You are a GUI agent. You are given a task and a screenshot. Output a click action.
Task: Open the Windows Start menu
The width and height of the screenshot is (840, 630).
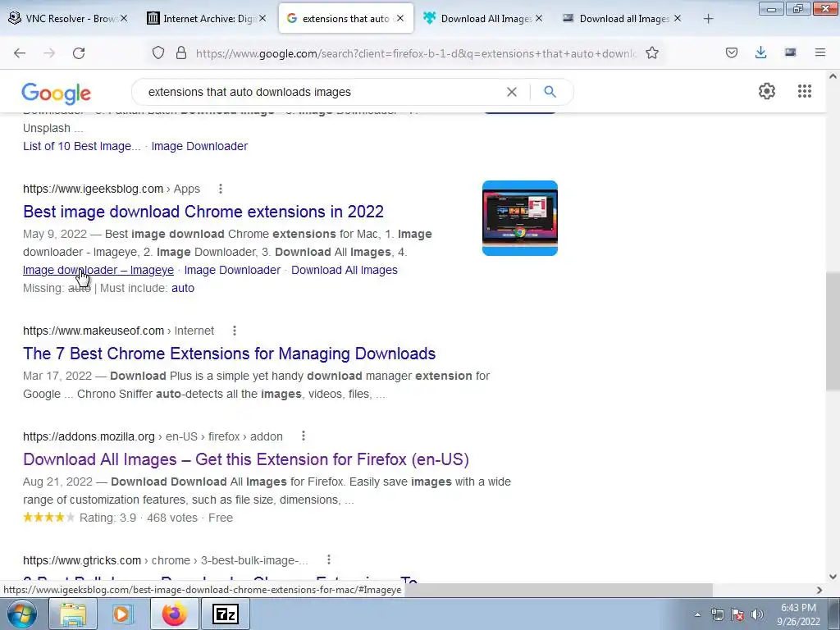tap(21, 614)
